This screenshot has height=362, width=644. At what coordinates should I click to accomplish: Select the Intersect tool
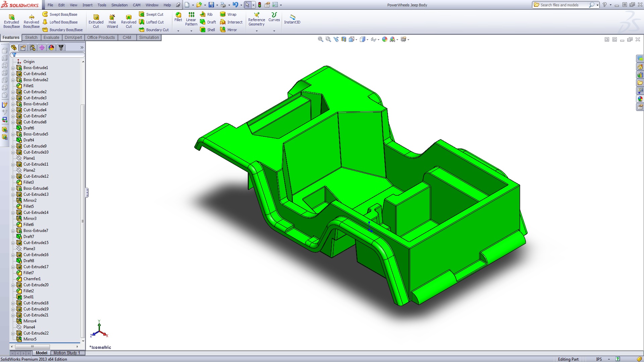pos(231,22)
